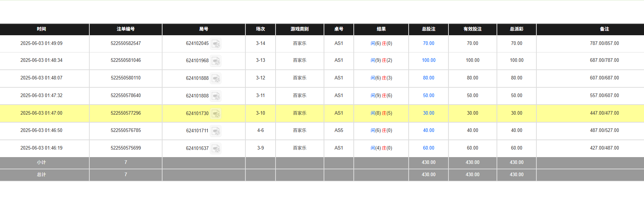
Task: Select the 注单编号 column header
Action: click(x=126, y=29)
